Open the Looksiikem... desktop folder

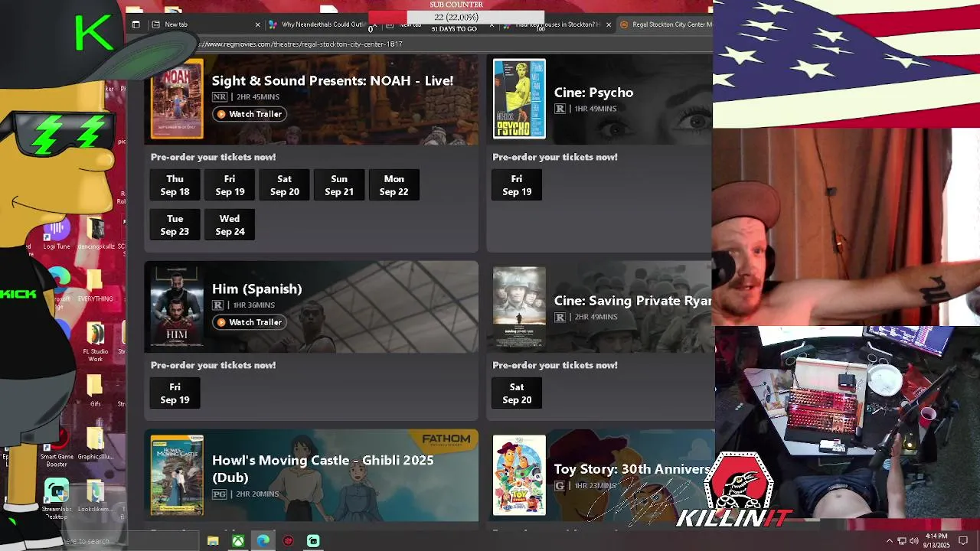(x=95, y=497)
